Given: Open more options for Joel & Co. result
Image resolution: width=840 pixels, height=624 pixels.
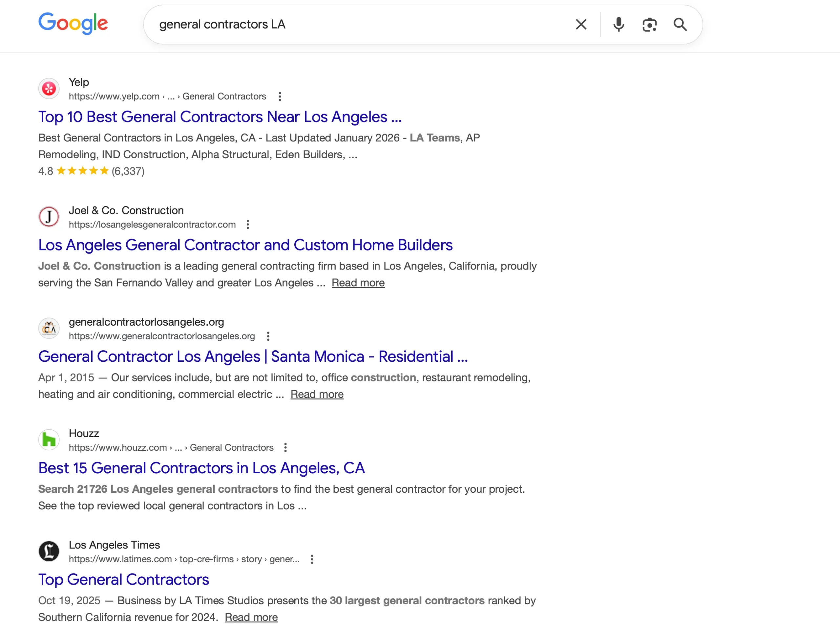Looking at the screenshot, I should [248, 225].
